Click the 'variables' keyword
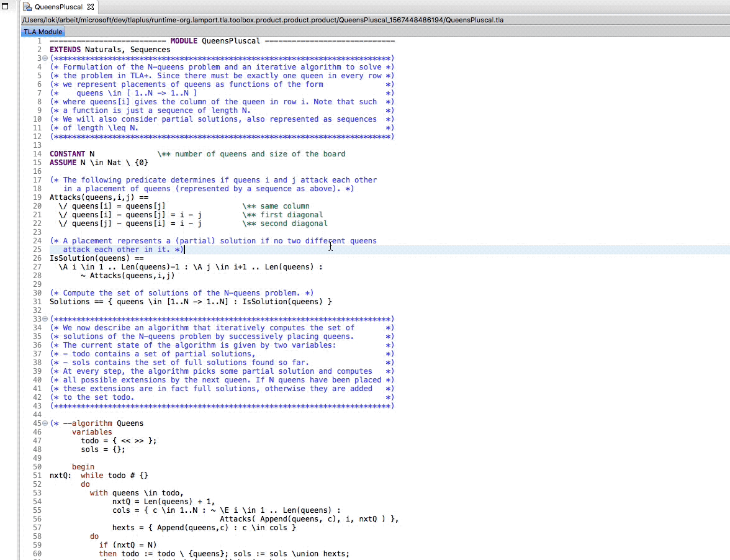This screenshot has width=730, height=560. [x=92, y=432]
